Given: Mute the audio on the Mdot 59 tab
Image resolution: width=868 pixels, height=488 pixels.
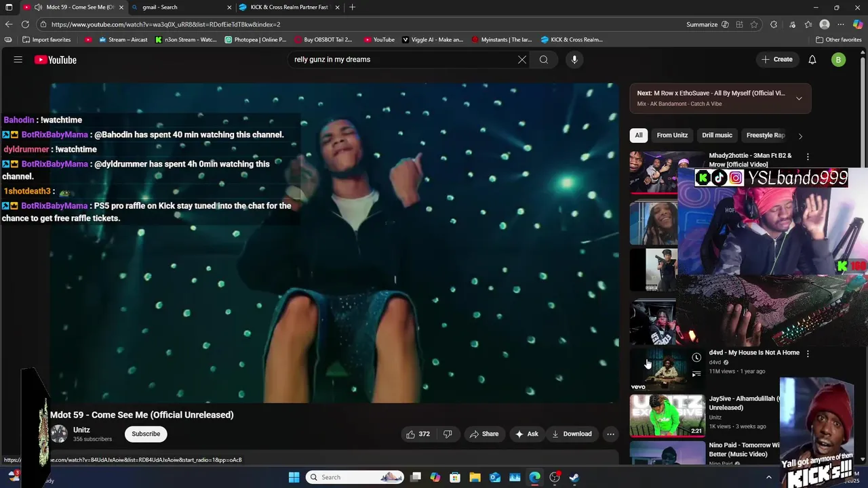Looking at the screenshot, I should click(x=38, y=7).
